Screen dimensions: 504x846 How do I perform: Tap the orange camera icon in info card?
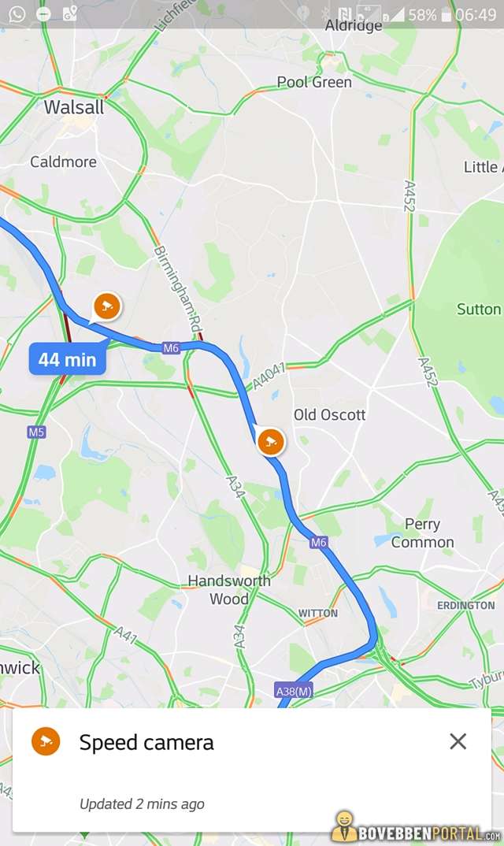[x=46, y=741]
